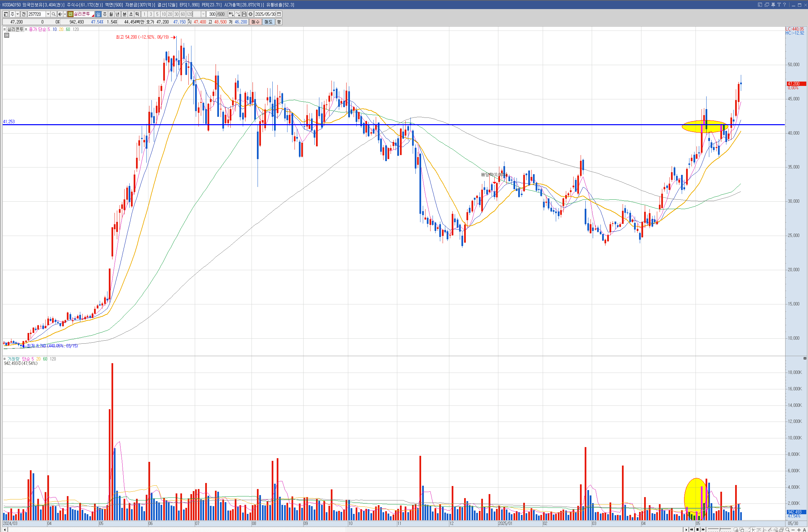Click the stock search magnifier icon
The height and width of the screenshot is (532, 808).
click(x=53, y=14)
